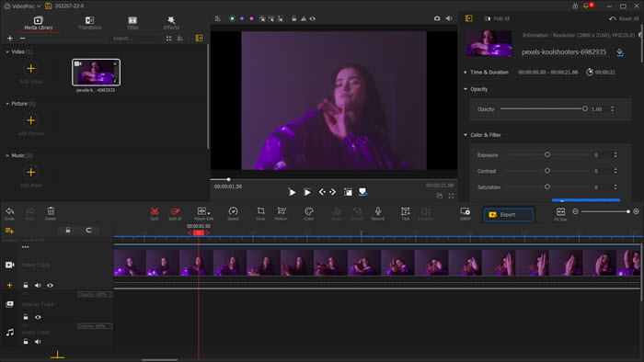The height and width of the screenshot is (362, 644).
Task: Click Reset All in the inspector
Action: 624,18
